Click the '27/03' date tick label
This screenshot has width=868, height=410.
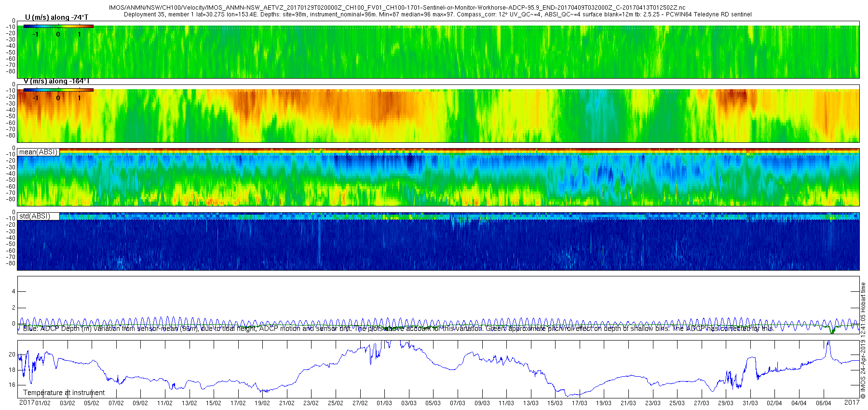pos(702,403)
